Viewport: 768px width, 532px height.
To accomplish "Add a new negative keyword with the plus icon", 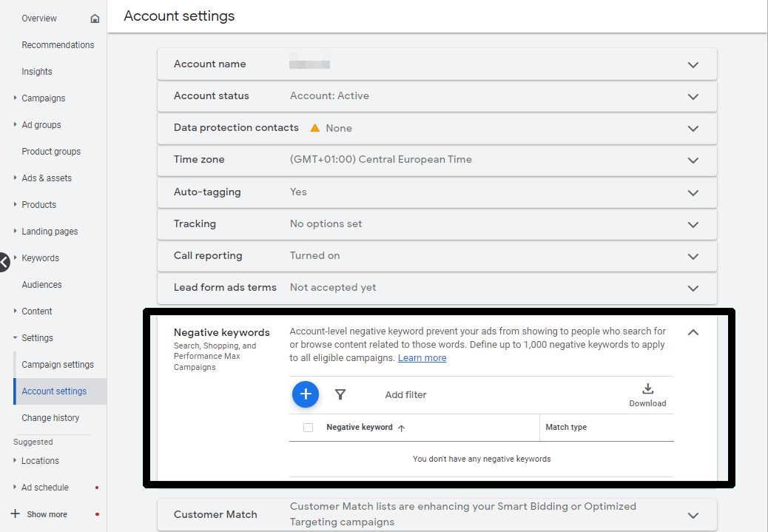I will click(306, 394).
